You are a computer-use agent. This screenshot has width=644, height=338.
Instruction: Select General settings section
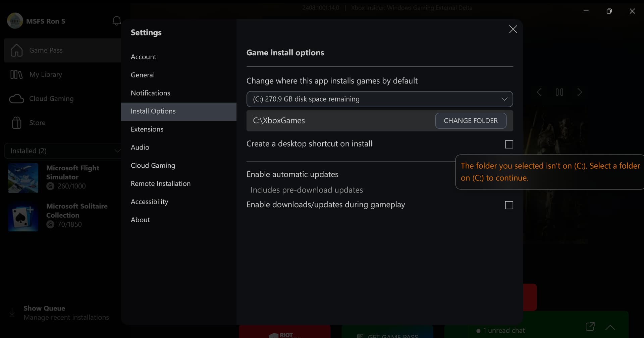pyautogui.click(x=178, y=75)
